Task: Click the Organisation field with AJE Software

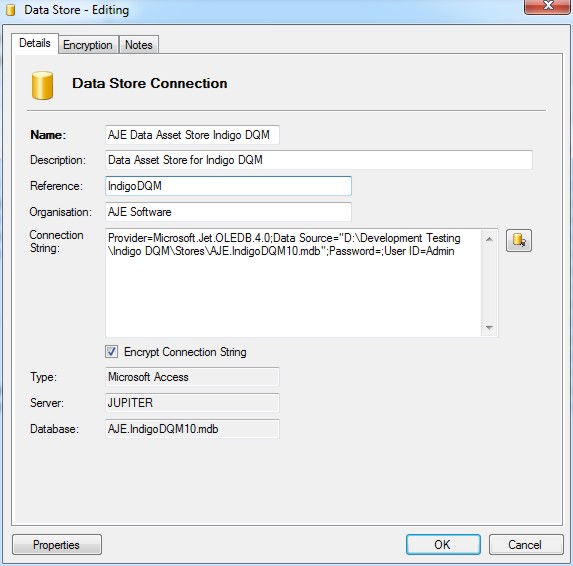Action: (x=228, y=212)
